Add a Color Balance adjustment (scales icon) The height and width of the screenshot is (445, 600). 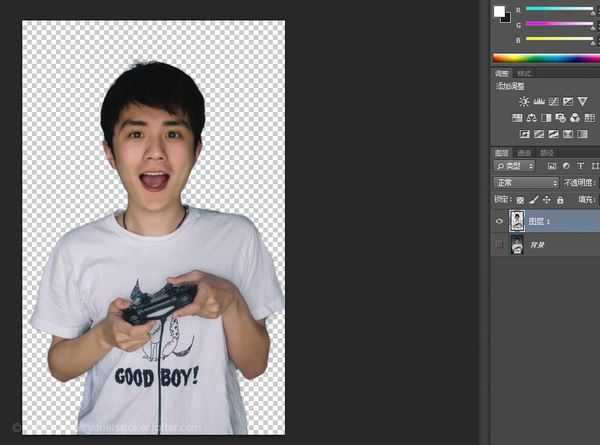coord(531,118)
